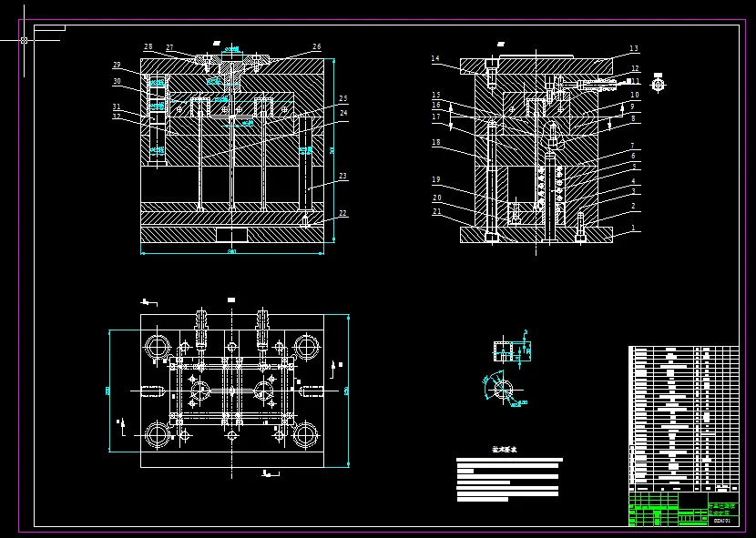756x538 pixels.
Task: Click part balloon number 26
Action: tap(317, 46)
